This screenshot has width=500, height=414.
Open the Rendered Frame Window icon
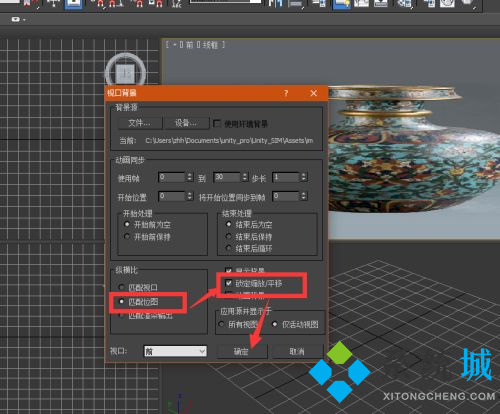(447, 3)
